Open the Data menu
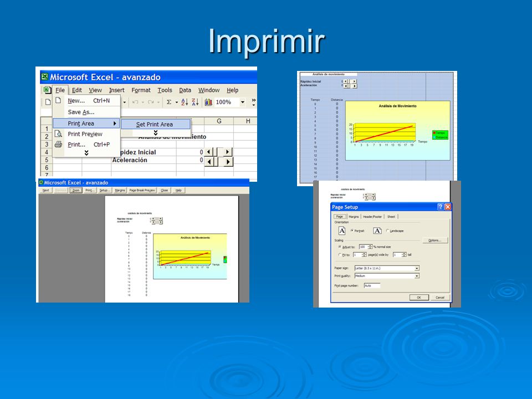Viewport: 532px width, 399px height. [185, 90]
